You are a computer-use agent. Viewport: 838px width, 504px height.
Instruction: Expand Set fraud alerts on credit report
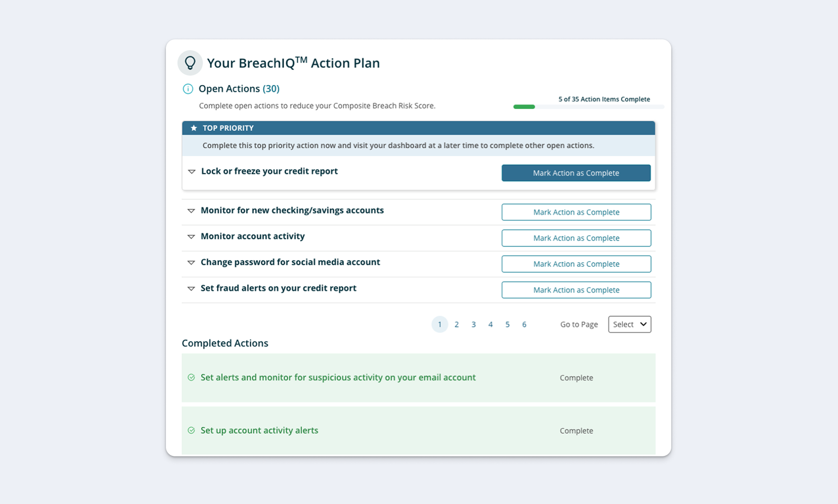tap(191, 289)
